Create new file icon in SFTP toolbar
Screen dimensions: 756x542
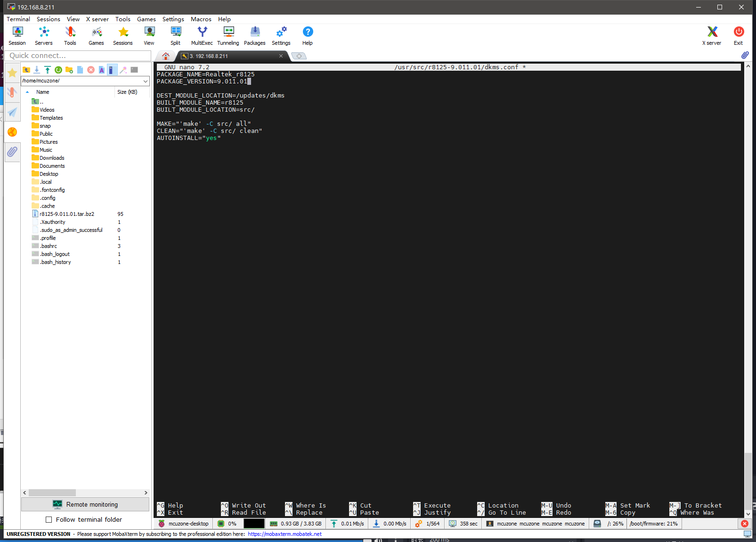click(x=80, y=70)
